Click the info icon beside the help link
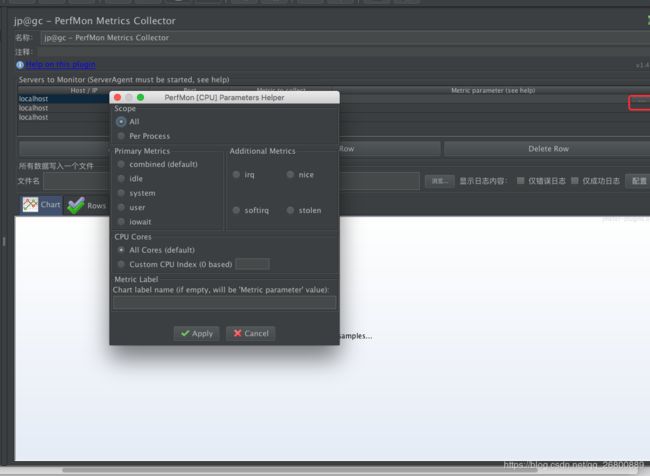650x476 pixels. pyautogui.click(x=19, y=65)
